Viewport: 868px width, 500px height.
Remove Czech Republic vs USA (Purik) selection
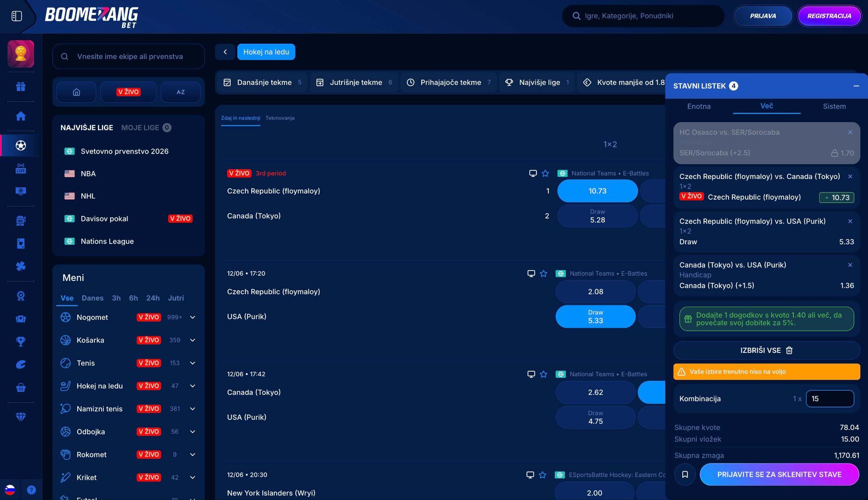(x=850, y=221)
